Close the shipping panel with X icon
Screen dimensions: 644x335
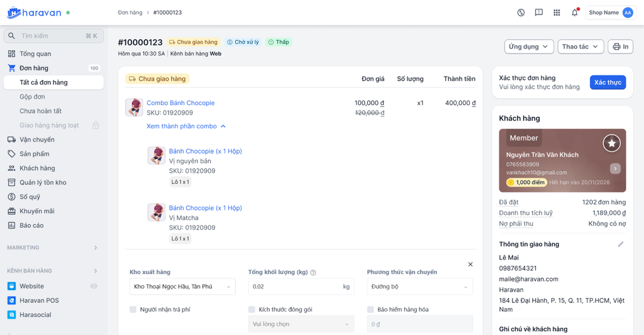point(470,265)
